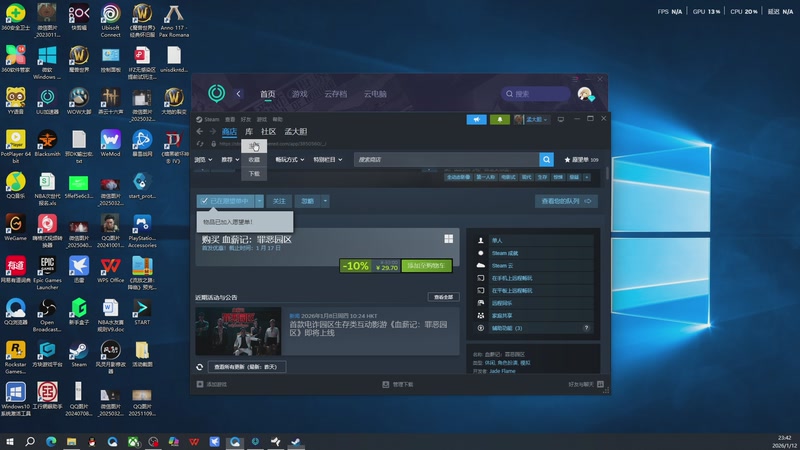Go back with Steam's left arrow
This screenshot has height=450, width=800.
[199, 132]
